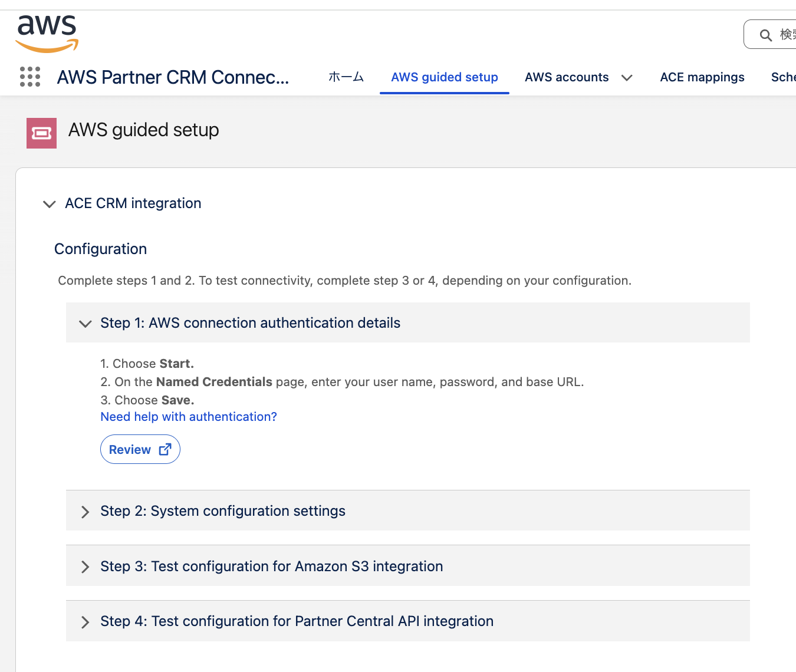Expand Step 4 Partner Central API integration

click(85, 622)
